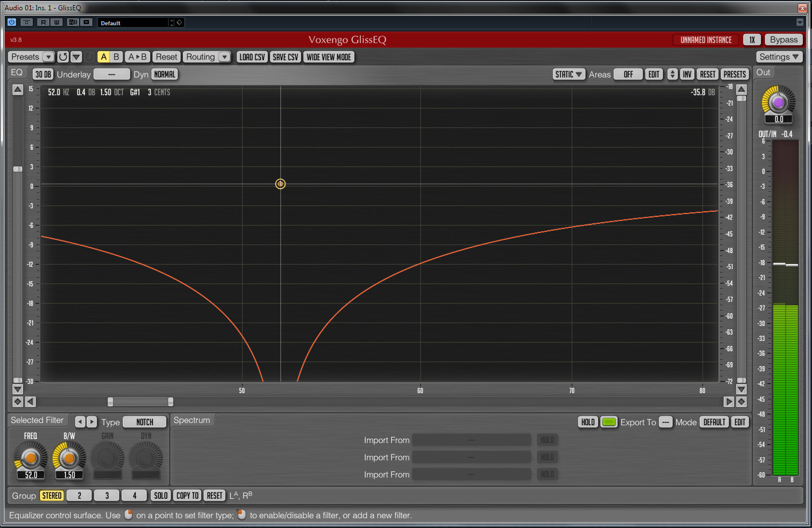This screenshot has width=812, height=528.
Task: Click the left vertical range slider handle
Action: 18,169
